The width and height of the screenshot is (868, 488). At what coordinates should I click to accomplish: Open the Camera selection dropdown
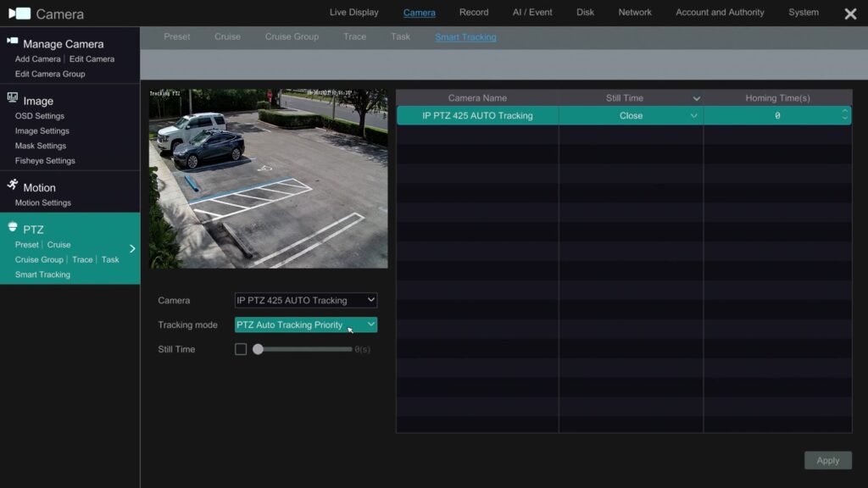pyautogui.click(x=305, y=301)
